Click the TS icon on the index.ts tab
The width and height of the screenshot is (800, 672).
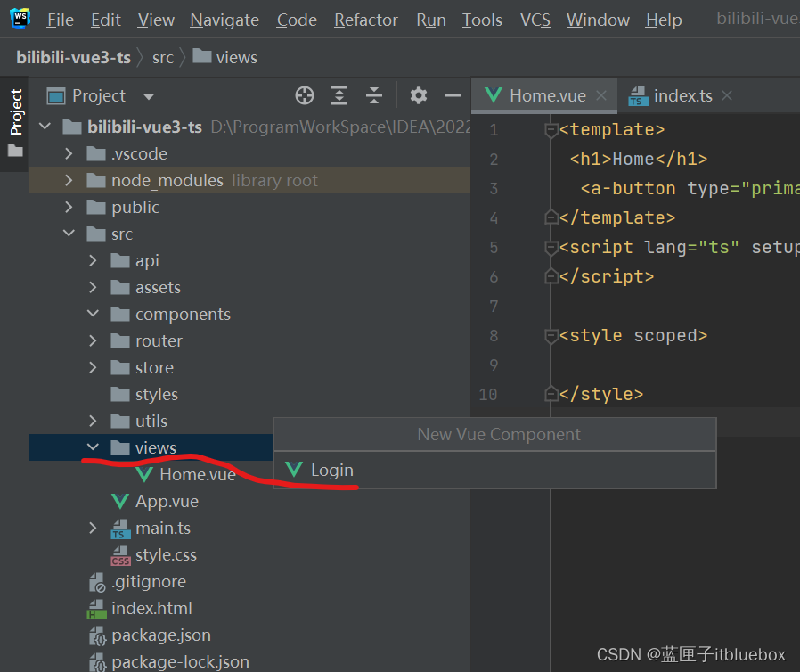(x=638, y=95)
